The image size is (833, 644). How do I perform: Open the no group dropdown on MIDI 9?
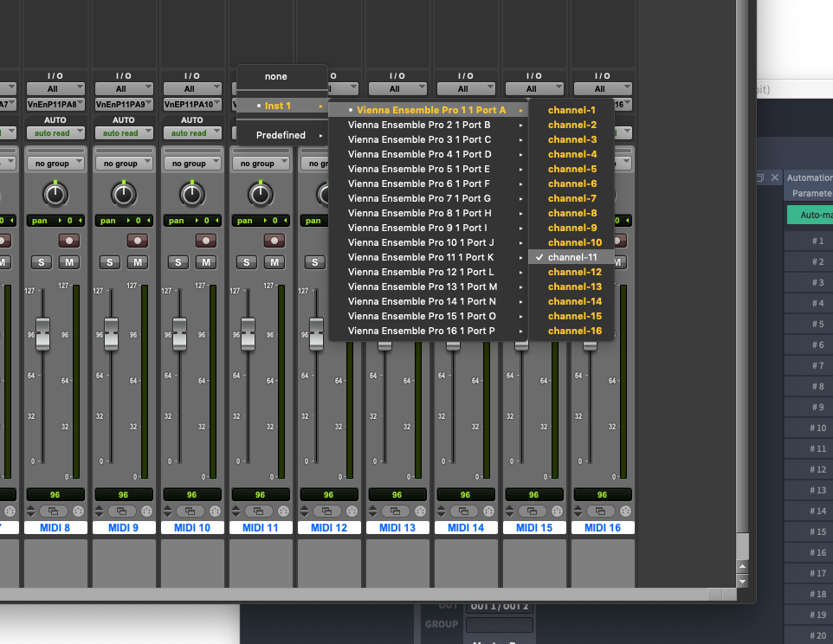124,164
